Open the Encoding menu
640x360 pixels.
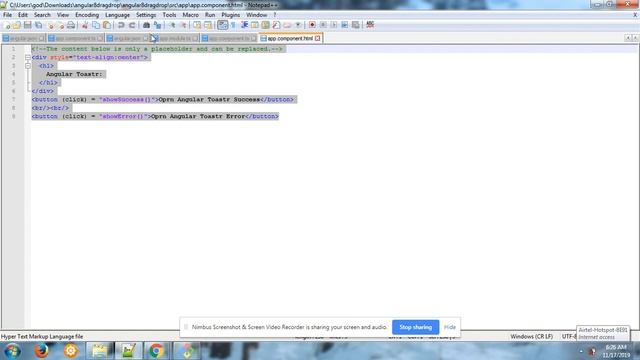(x=87, y=15)
